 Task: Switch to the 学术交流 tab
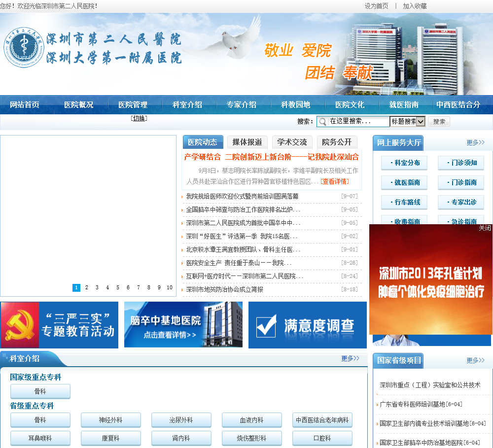[x=292, y=142]
